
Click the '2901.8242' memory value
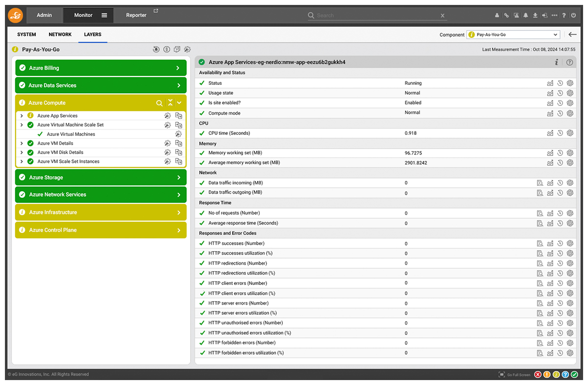(416, 163)
